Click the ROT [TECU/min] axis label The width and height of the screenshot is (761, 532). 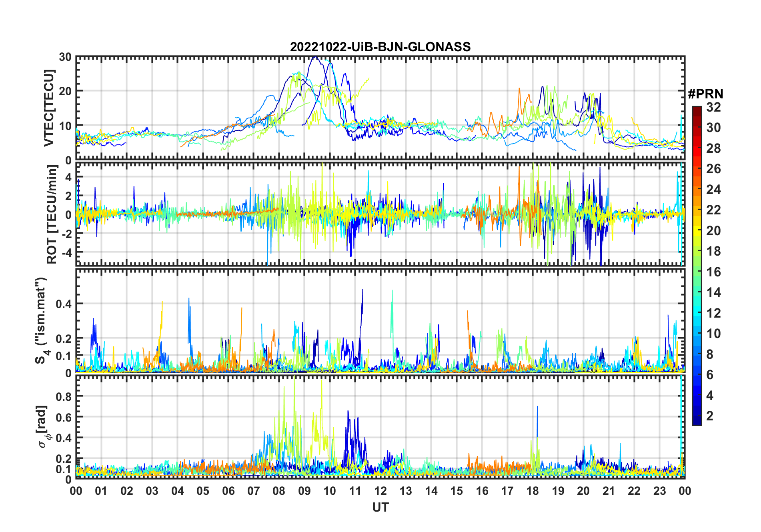click(52, 214)
